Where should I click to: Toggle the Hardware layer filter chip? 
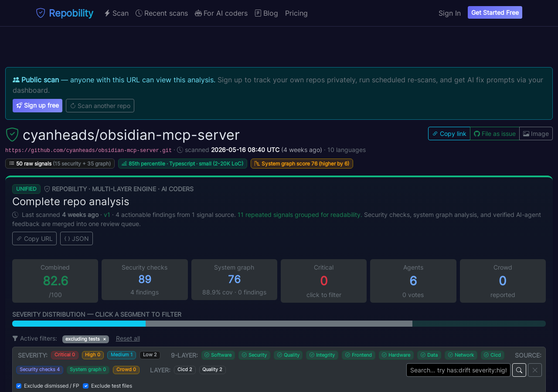tap(396, 355)
